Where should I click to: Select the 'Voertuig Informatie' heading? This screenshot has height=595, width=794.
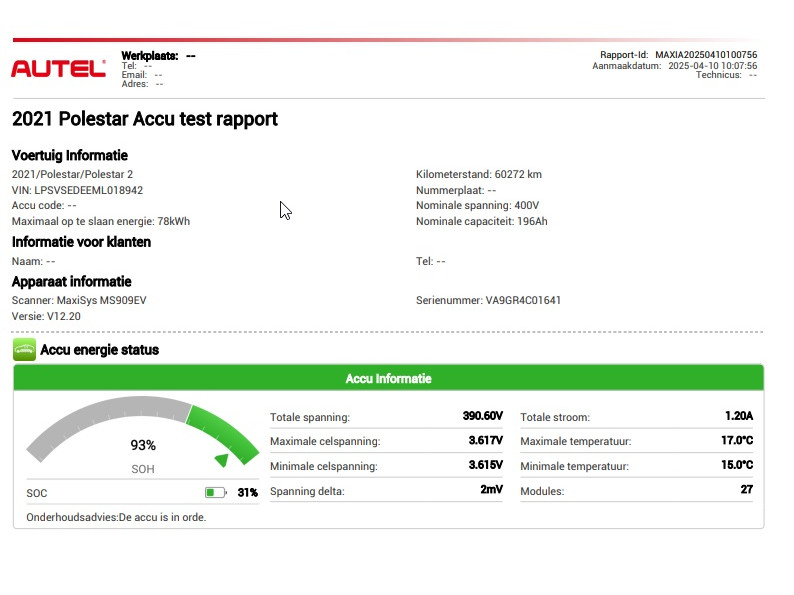point(70,155)
